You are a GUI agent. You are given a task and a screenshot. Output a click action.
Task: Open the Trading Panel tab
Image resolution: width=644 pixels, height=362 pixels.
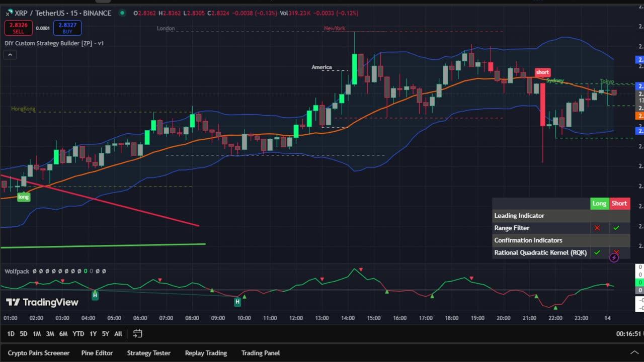coord(261,353)
